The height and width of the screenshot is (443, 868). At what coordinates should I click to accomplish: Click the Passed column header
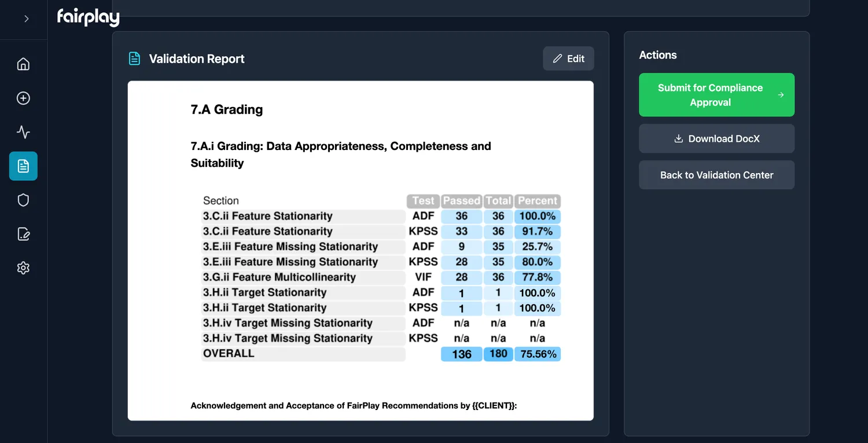click(x=461, y=201)
